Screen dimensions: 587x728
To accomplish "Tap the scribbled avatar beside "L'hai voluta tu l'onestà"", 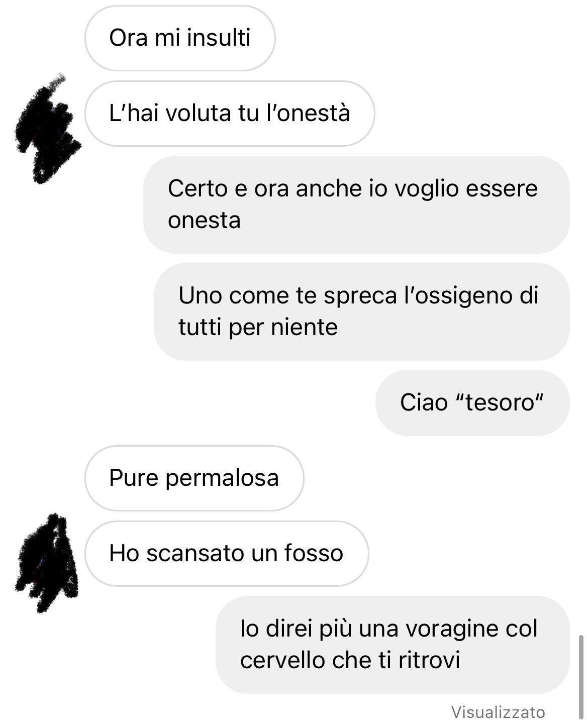I will (48, 129).
